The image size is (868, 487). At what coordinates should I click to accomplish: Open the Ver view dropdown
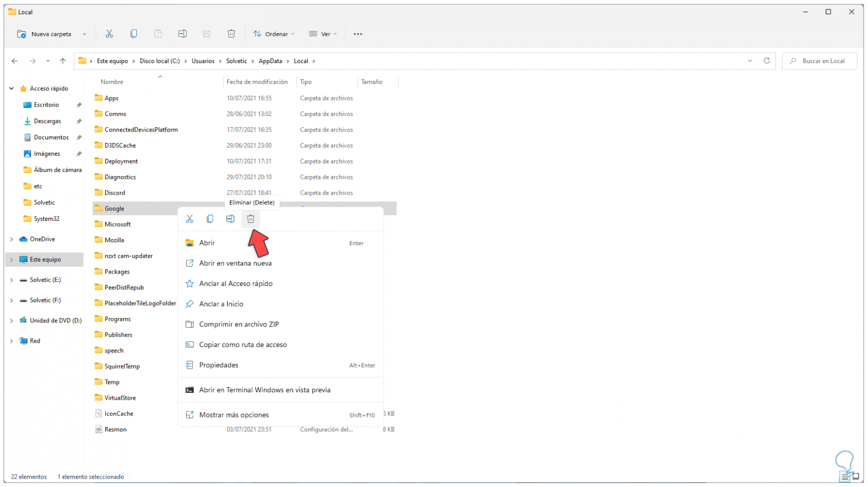click(x=323, y=34)
